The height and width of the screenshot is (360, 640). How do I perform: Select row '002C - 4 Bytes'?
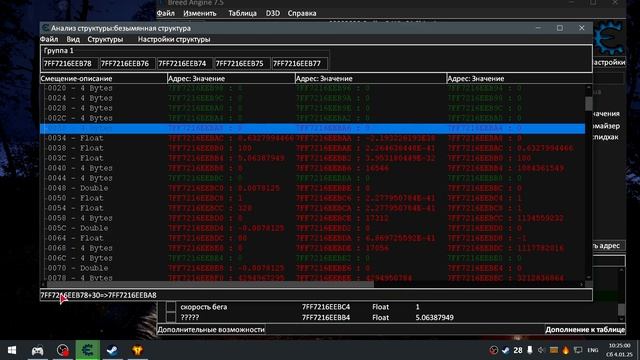pos(312,118)
